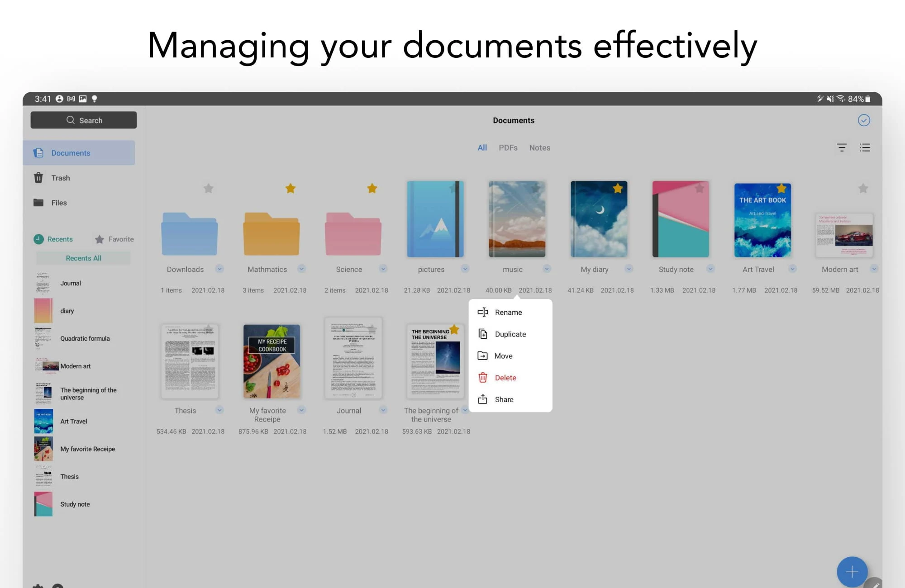Toggle favorite star on Art Travel
Viewport: 905px width, 588px height.
(x=781, y=188)
